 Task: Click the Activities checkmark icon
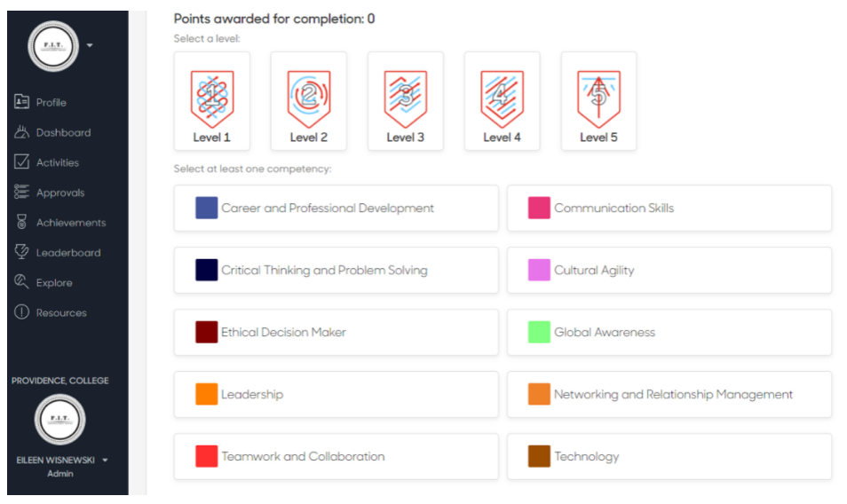pyautogui.click(x=22, y=162)
